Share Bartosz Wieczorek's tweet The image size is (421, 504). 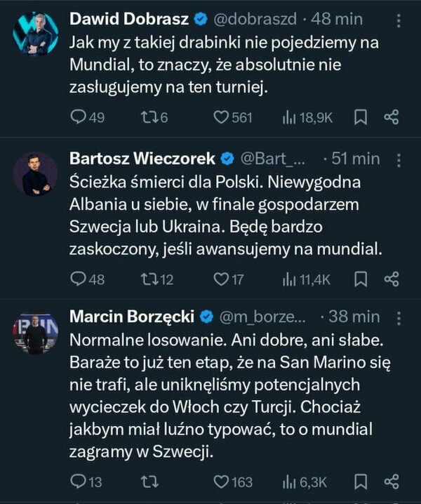coord(392,279)
